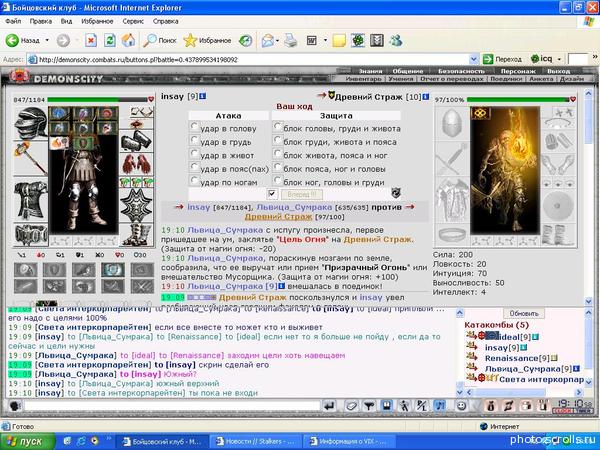Image resolution: width=600 pixels, height=450 pixels.
Task: Click the info icon next to Древний Страж
Action: click(x=426, y=97)
